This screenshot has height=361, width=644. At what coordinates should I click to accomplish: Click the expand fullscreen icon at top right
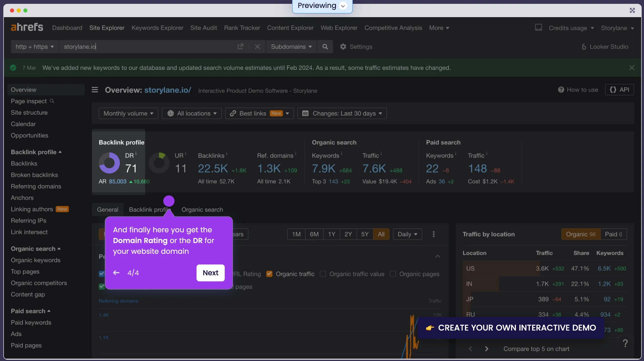[x=632, y=10]
